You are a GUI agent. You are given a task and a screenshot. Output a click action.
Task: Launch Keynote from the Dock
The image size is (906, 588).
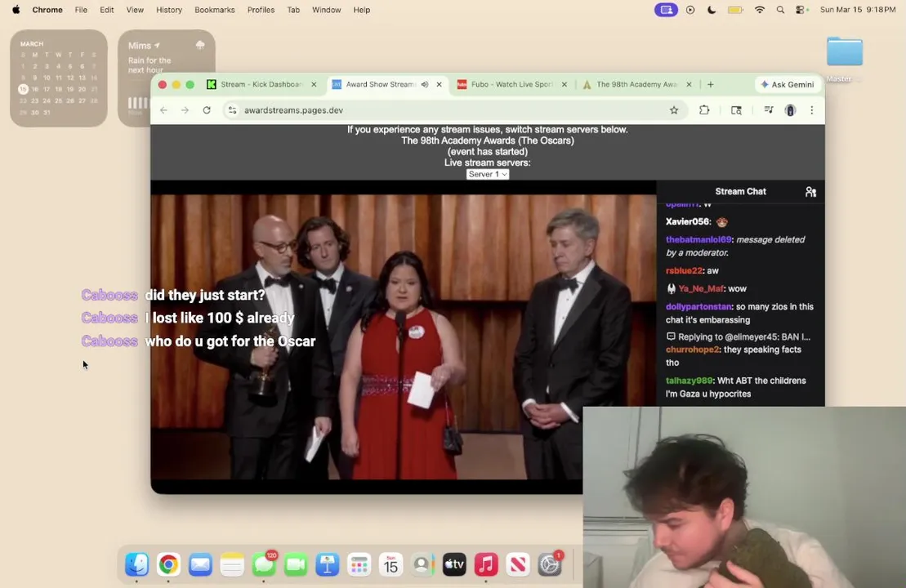point(328,564)
